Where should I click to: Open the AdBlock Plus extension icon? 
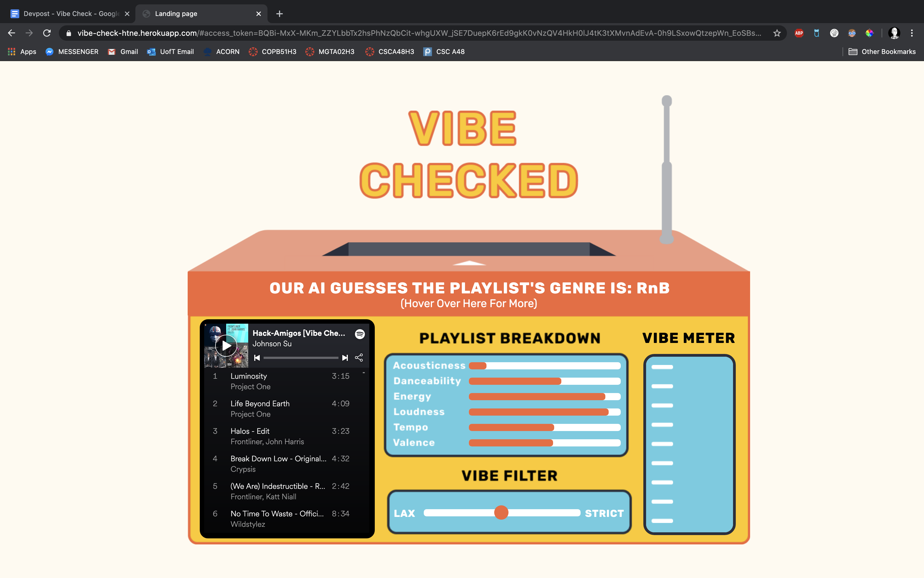[x=799, y=33]
